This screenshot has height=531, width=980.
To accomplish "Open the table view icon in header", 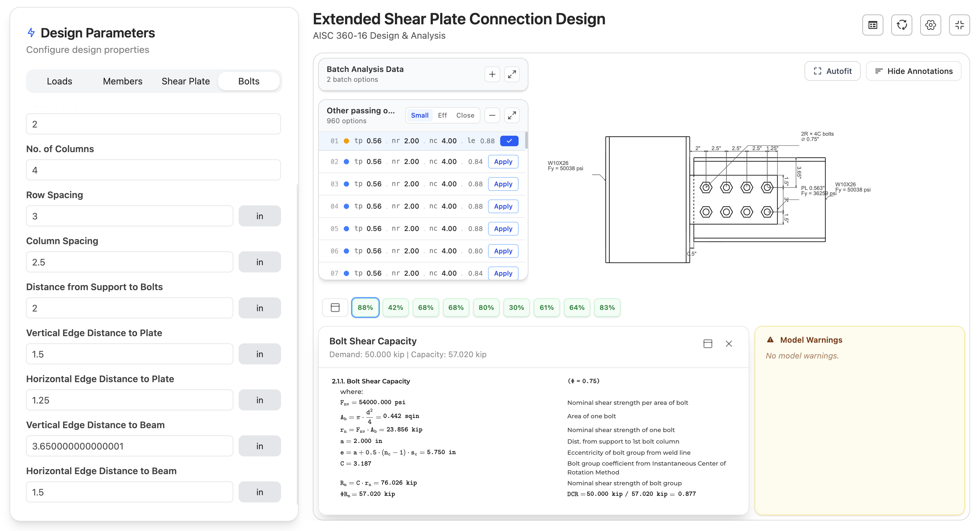I will (873, 25).
